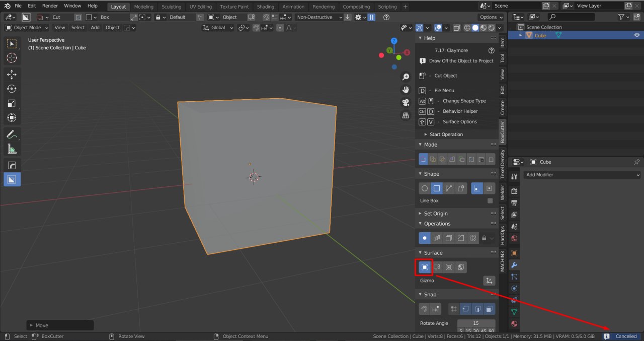Click the Scene name field

tap(516, 6)
